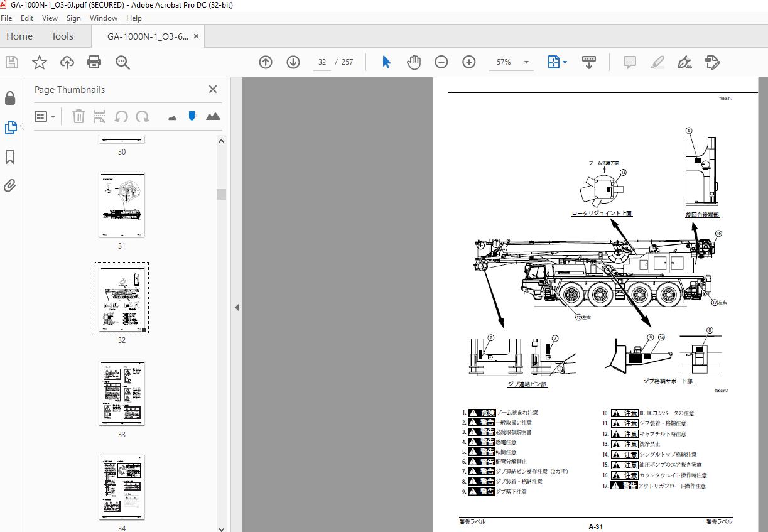The image size is (768, 532).
Task: Reduce thumbnail size small mountains icon
Action: [173, 117]
